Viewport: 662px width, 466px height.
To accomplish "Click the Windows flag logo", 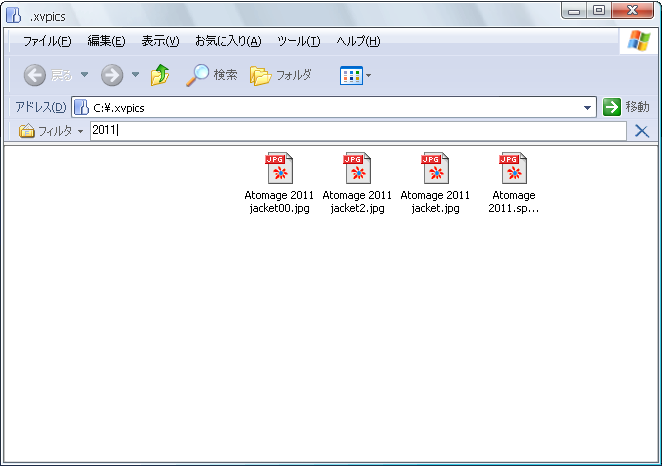I will (x=638, y=41).
